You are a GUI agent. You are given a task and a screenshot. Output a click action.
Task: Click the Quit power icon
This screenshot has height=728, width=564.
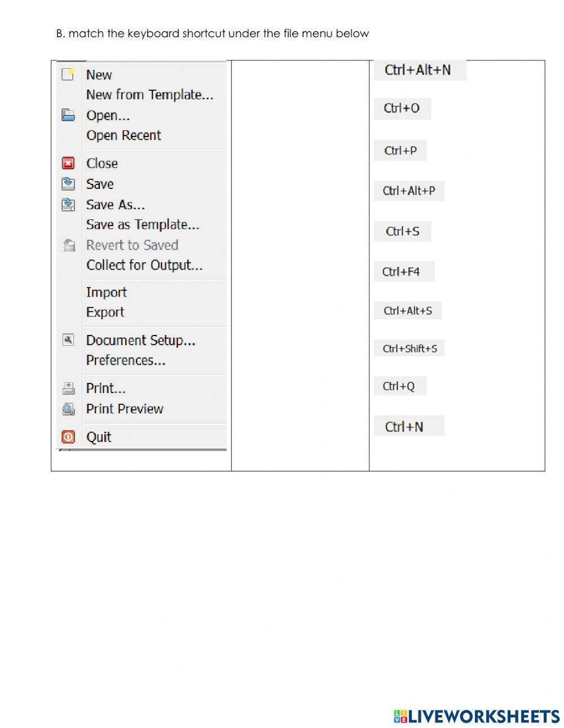68,436
